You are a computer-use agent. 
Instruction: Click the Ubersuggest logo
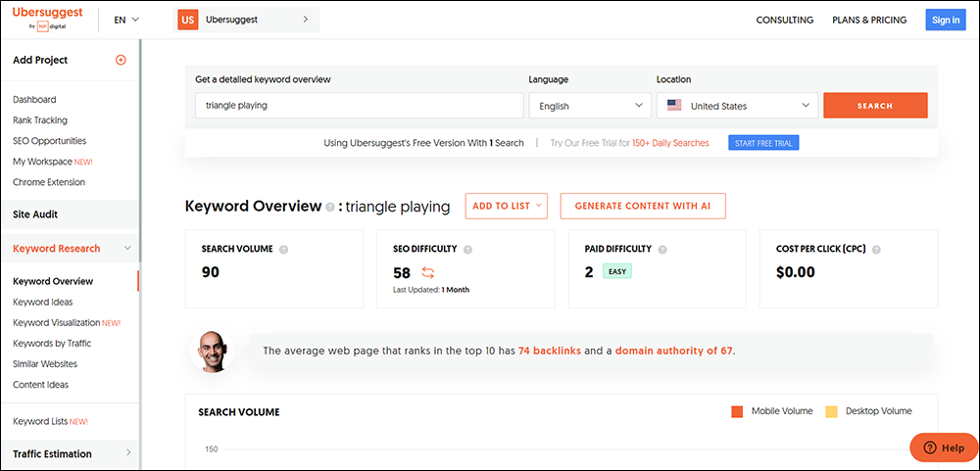(47, 19)
